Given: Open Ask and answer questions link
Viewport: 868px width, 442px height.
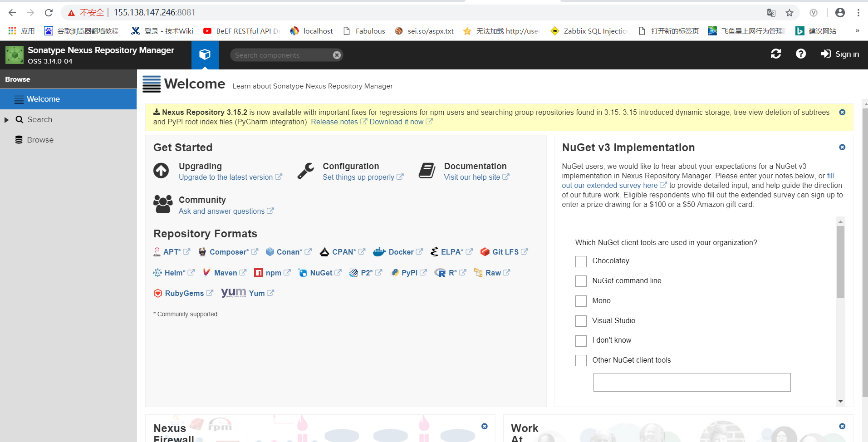Looking at the screenshot, I should pyautogui.click(x=226, y=211).
